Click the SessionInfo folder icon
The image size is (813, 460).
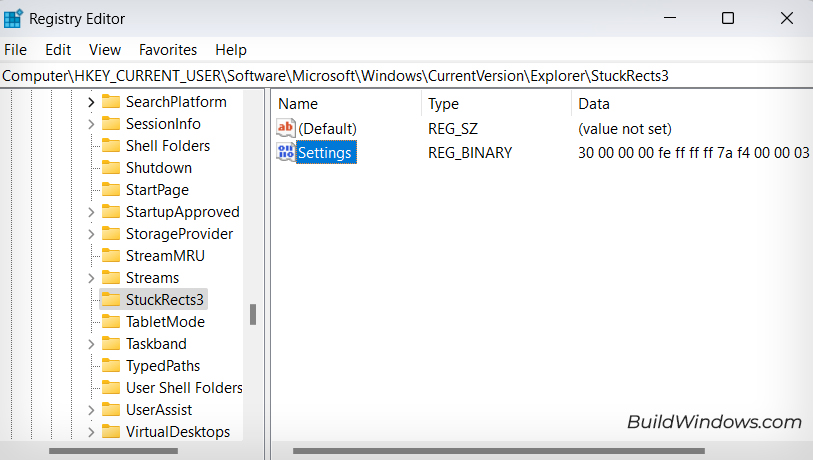point(111,123)
